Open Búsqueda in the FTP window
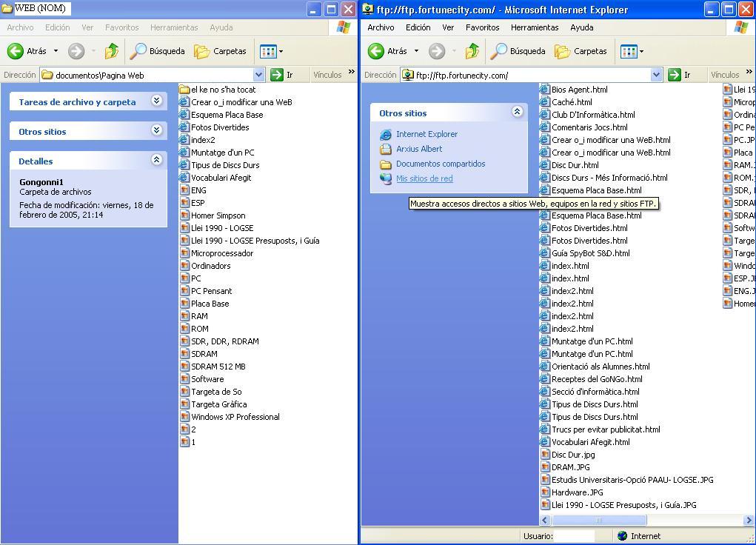 (x=518, y=50)
